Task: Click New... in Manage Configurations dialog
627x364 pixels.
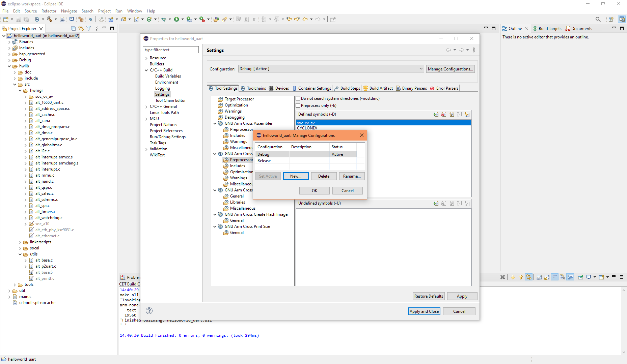Action: (x=296, y=176)
